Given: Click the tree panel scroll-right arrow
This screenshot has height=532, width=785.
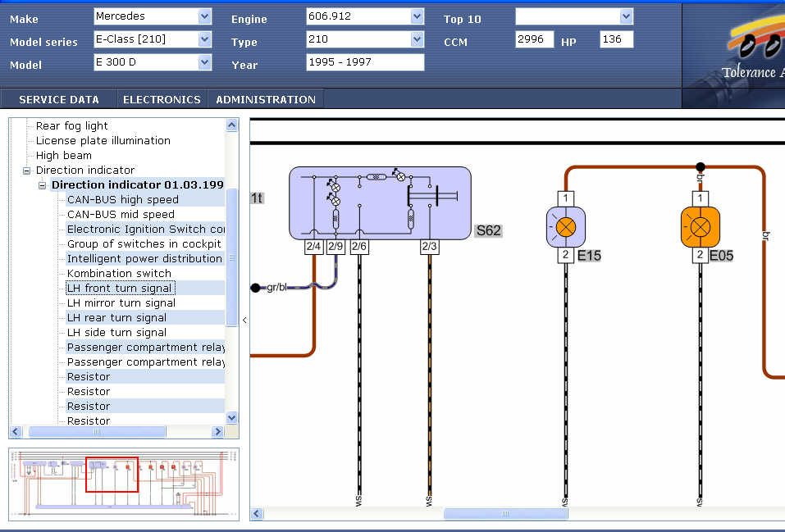Looking at the screenshot, I should click(x=217, y=431).
